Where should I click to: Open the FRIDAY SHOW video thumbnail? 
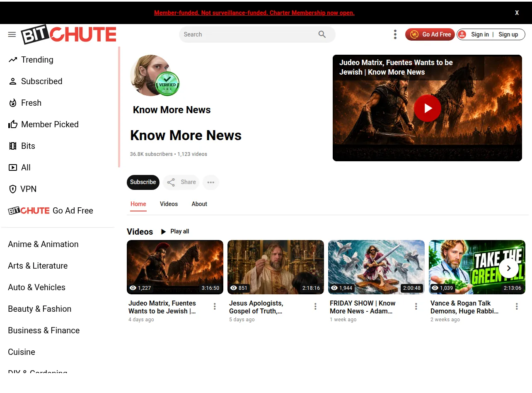click(x=376, y=267)
